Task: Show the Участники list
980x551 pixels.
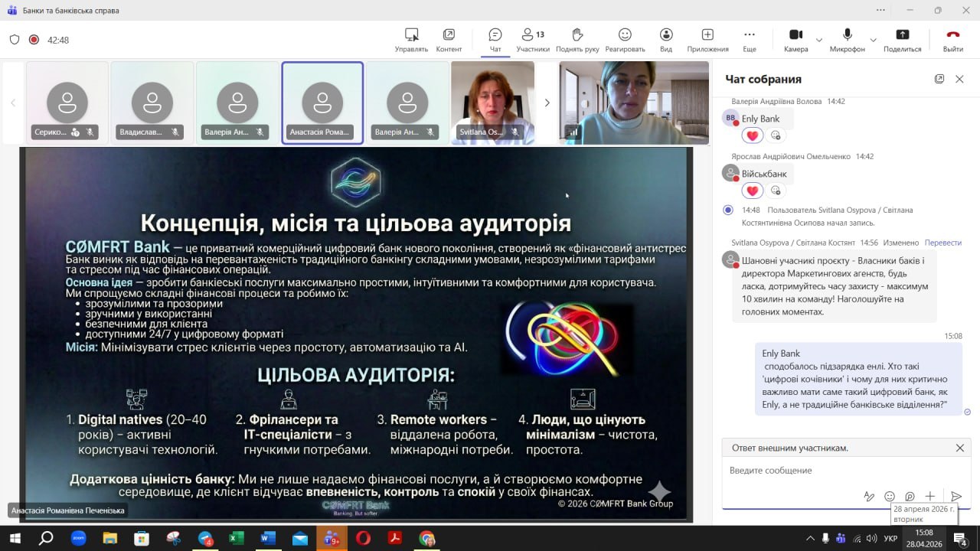Action: click(x=533, y=40)
